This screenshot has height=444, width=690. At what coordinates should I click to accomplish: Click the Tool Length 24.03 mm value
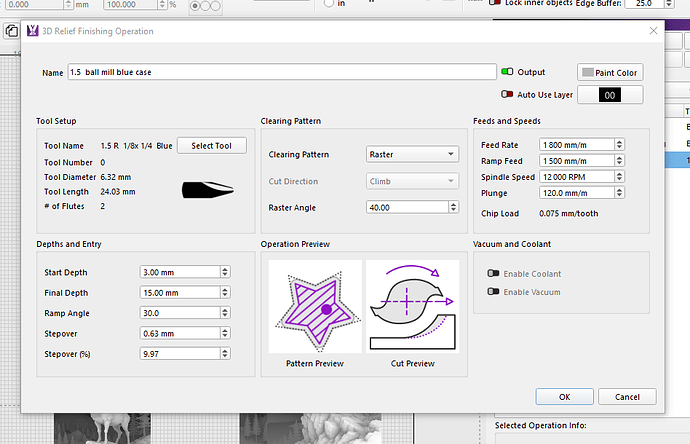[118, 191]
